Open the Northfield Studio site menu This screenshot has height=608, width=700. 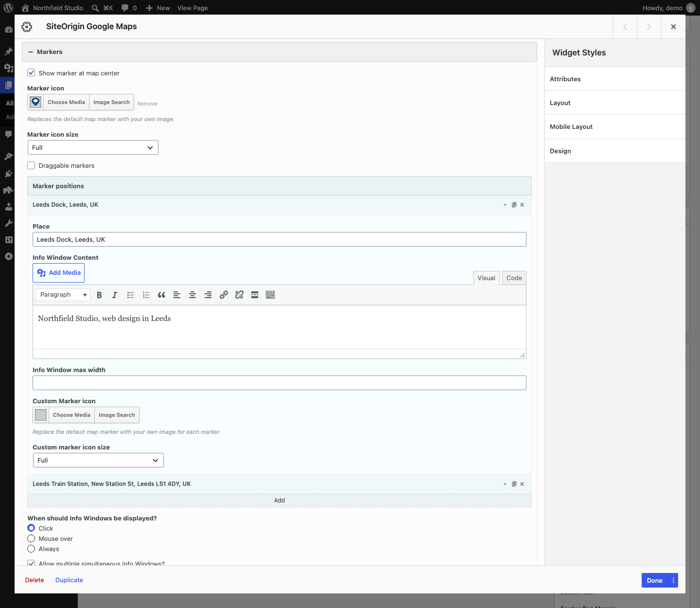pos(52,8)
